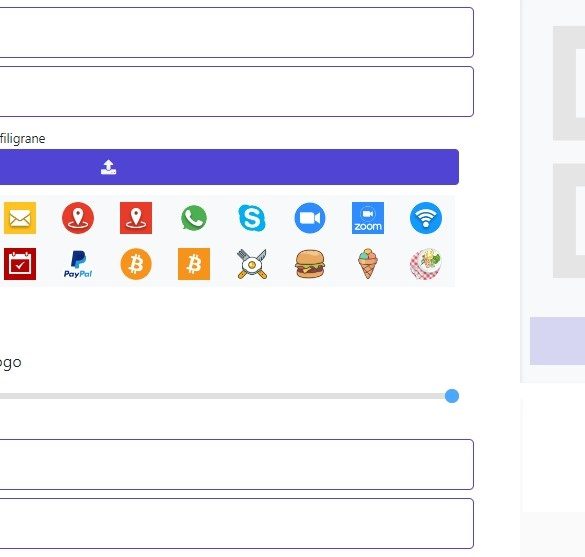Pick the round orange Bitcoin logo
The width and height of the screenshot is (585, 557).
point(136,264)
